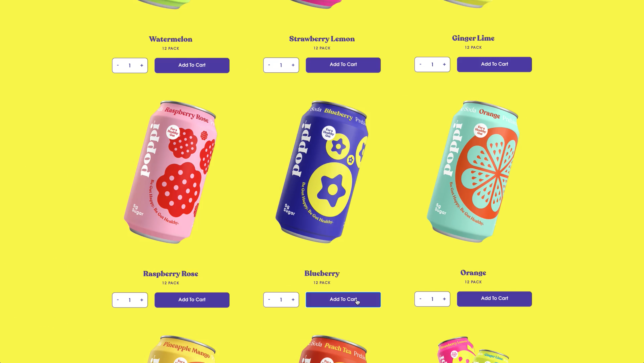This screenshot has width=644, height=363.
Task: Increase Blueberry quantity with plus button
Action: coord(293,300)
